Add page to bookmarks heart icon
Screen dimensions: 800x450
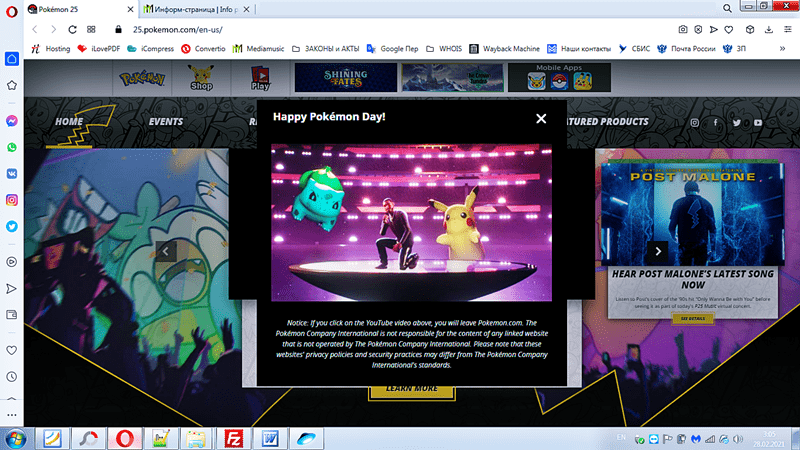[x=729, y=30]
